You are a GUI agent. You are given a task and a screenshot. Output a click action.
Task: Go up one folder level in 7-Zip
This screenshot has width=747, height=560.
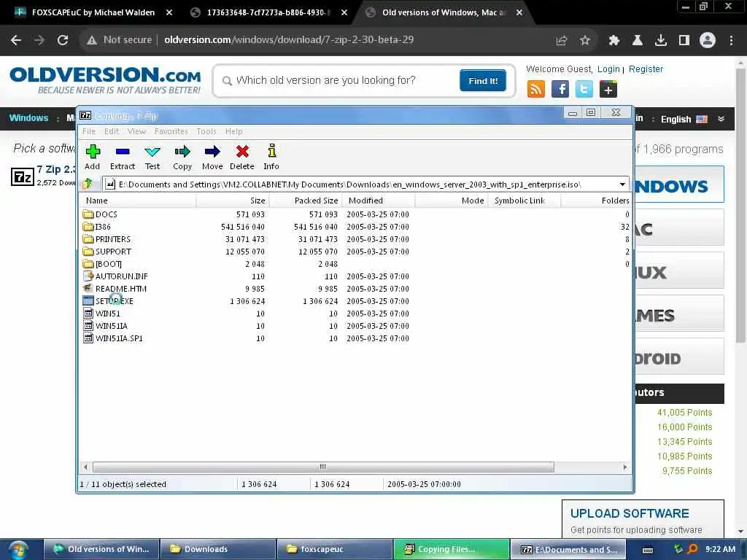(88, 184)
